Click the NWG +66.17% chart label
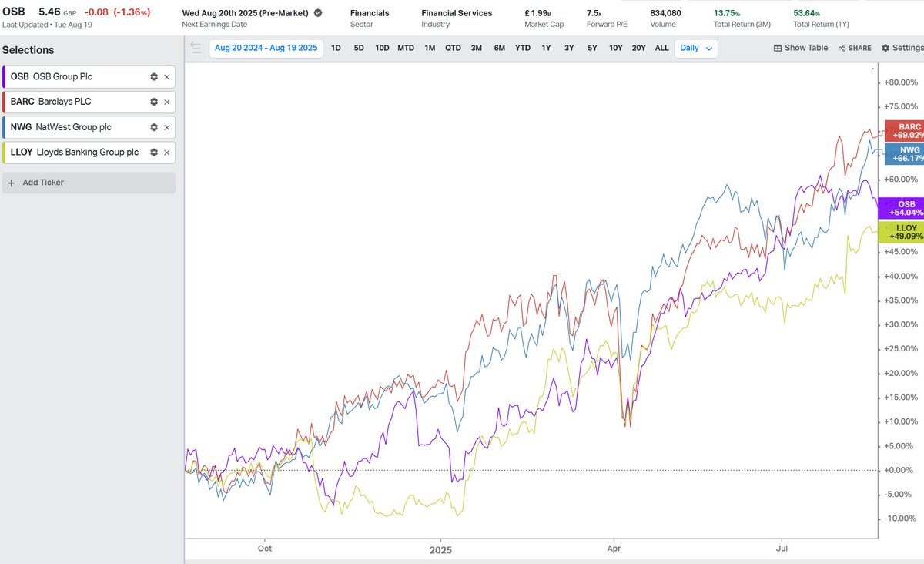The height and width of the screenshot is (564, 924). 905,154
